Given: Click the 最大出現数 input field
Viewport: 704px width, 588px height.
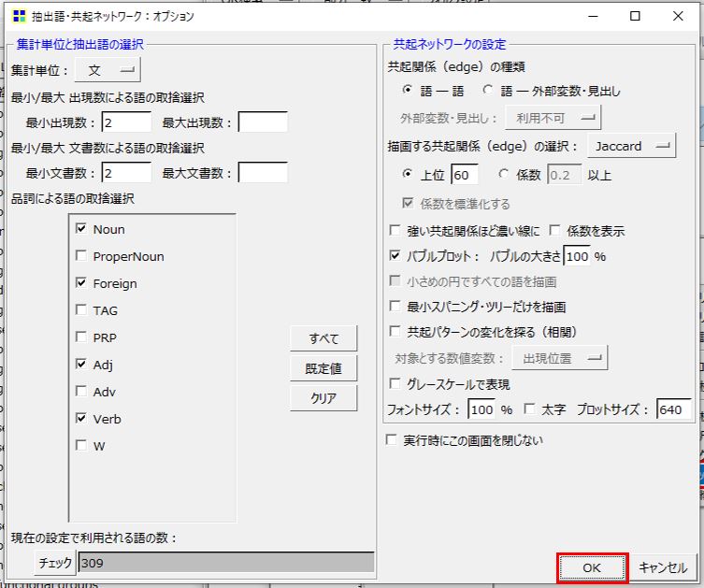Looking at the screenshot, I should click(263, 122).
